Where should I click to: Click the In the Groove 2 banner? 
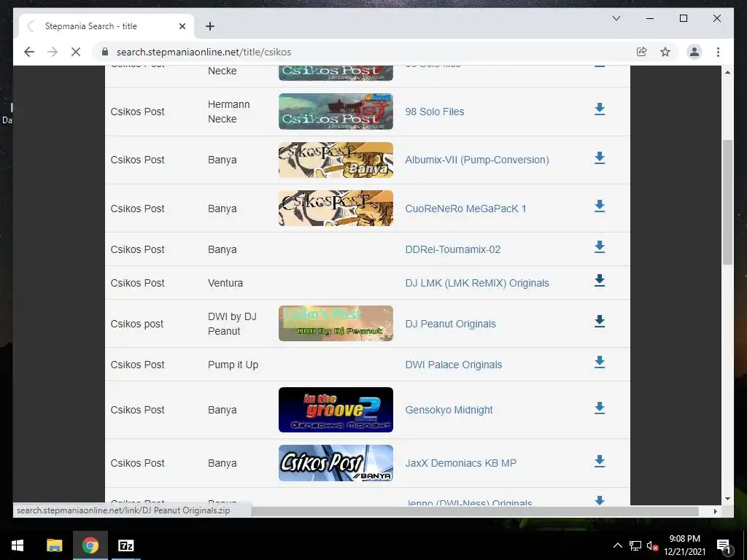tap(336, 410)
